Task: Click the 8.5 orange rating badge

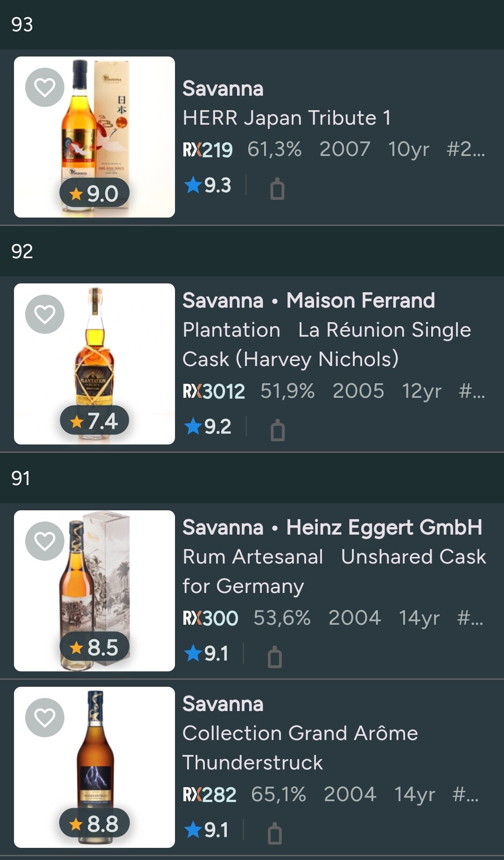Action: 94,647
